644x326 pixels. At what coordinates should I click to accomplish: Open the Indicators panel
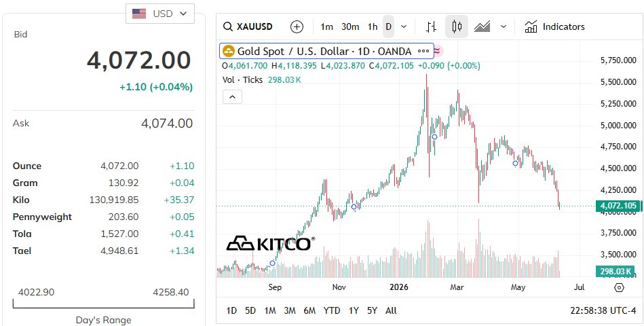tap(554, 26)
